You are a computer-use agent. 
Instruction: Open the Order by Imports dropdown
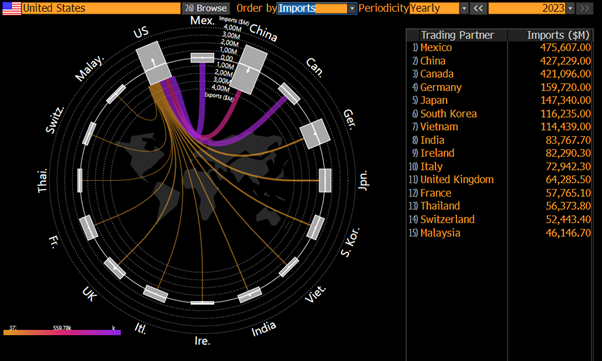317,8
